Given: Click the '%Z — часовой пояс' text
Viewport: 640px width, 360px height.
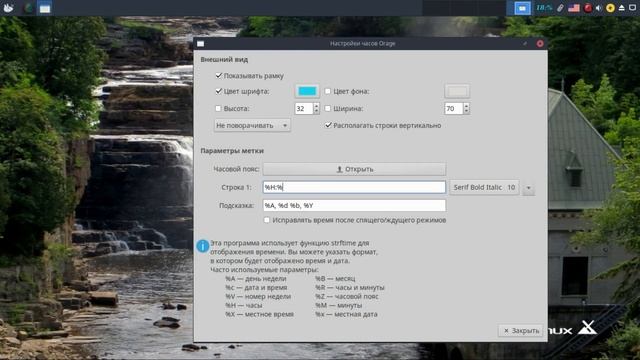Looking at the screenshot, I should click(x=347, y=296).
